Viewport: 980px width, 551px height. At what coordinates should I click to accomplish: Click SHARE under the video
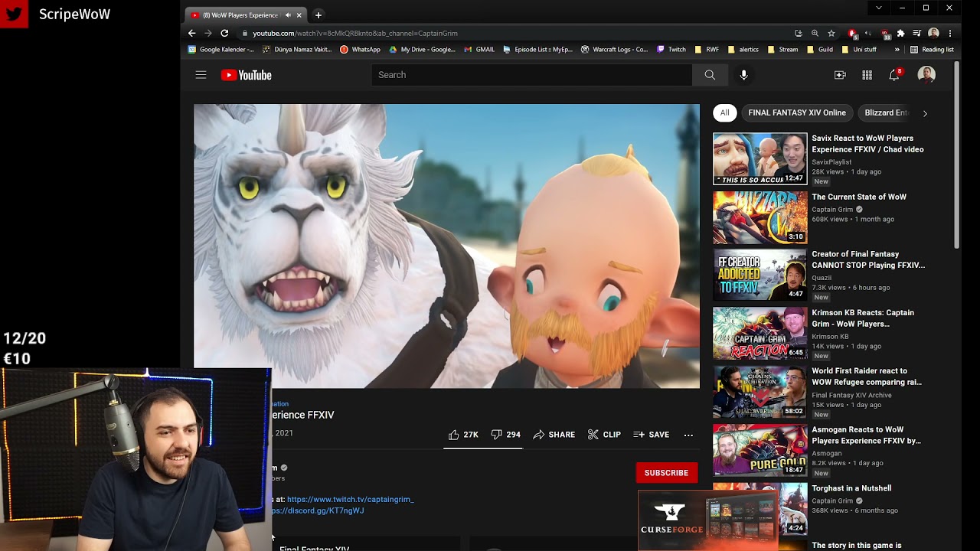pyautogui.click(x=554, y=435)
